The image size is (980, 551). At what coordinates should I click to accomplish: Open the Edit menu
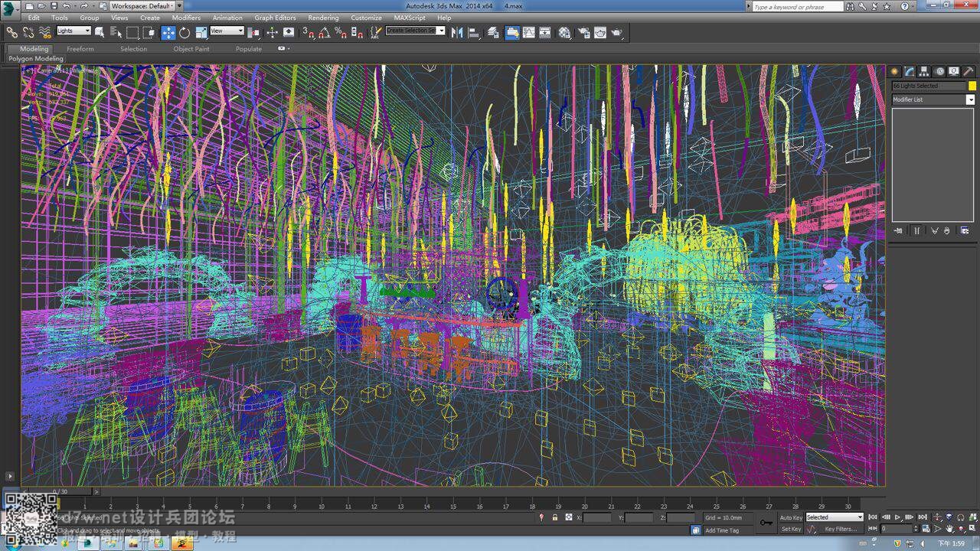point(34,18)
